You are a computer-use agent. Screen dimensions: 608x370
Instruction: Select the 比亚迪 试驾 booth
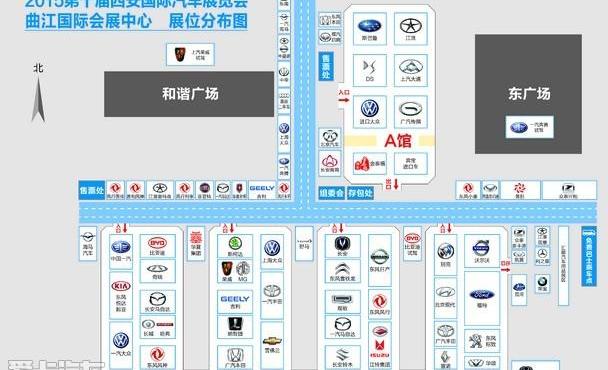point(412,244)
